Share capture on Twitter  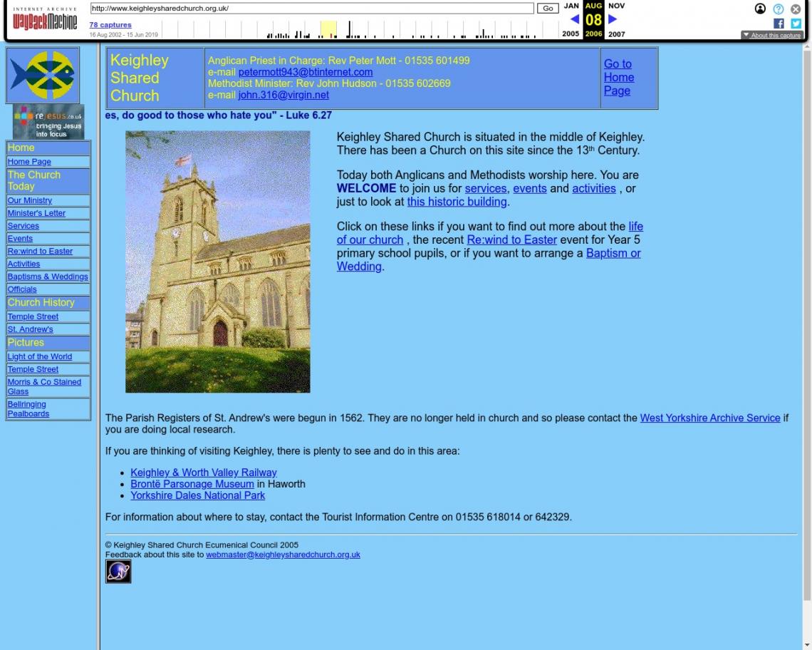click(x=796, y=24)
